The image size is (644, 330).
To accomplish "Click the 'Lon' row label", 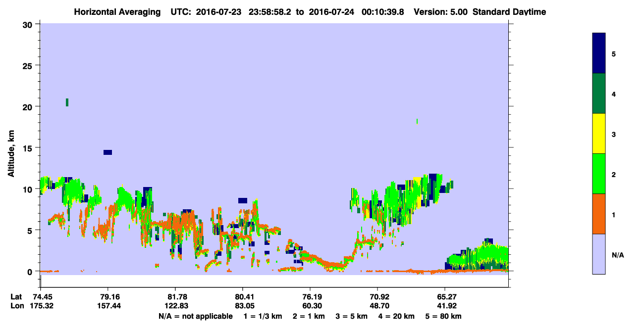I will tap(16, 306).
